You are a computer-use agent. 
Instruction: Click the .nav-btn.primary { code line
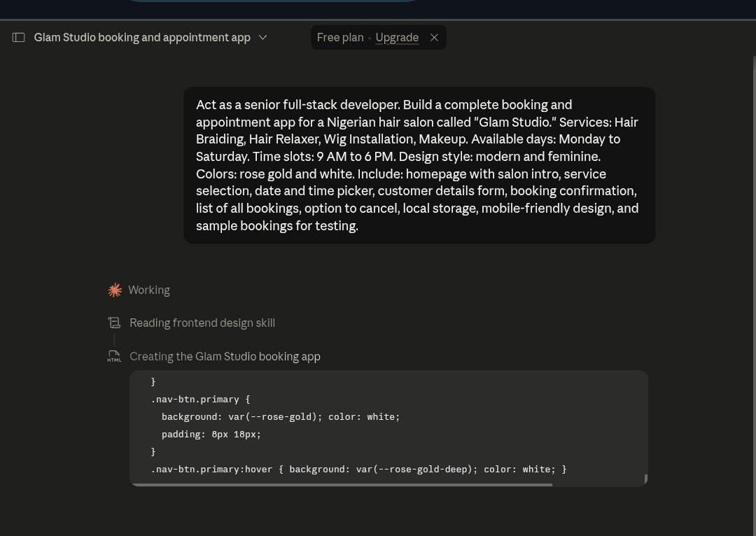pos(201,399)
